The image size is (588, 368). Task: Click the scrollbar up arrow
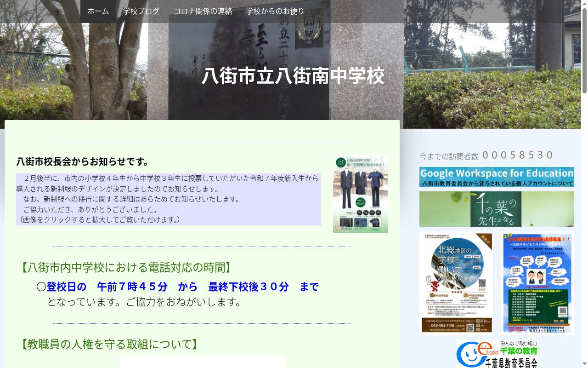584,3
